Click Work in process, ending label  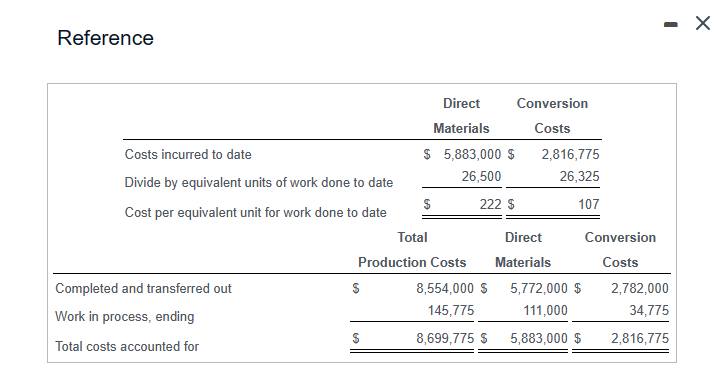coord(125,316)
